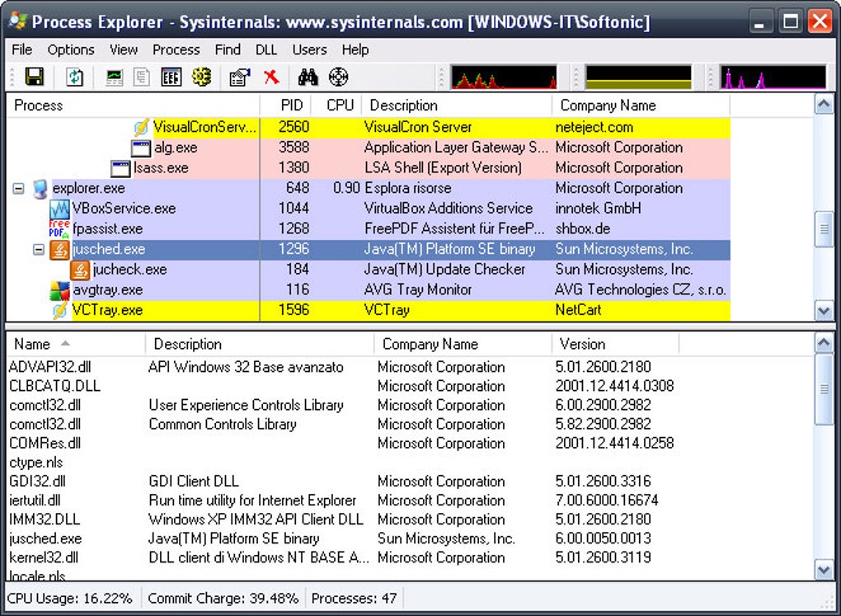This screenshot has height=616, width=841.
Task: Toggle the Show Process Tree icon
Action: point(142,78)
